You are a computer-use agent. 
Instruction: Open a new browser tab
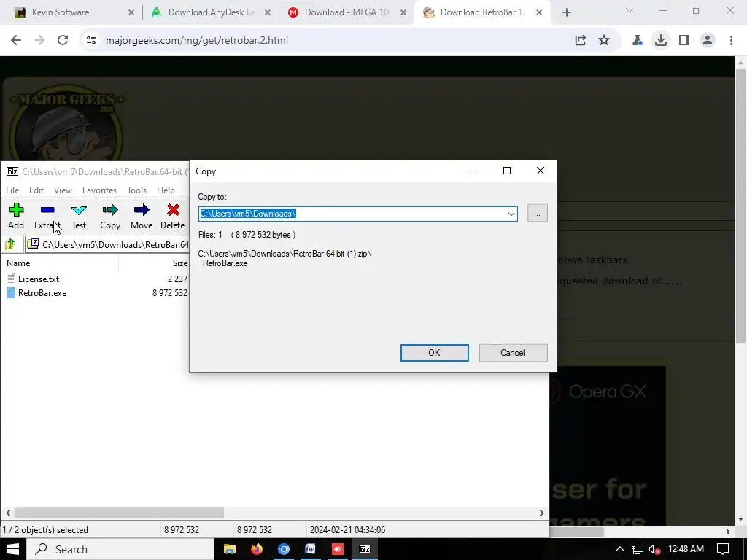[567, 12]
